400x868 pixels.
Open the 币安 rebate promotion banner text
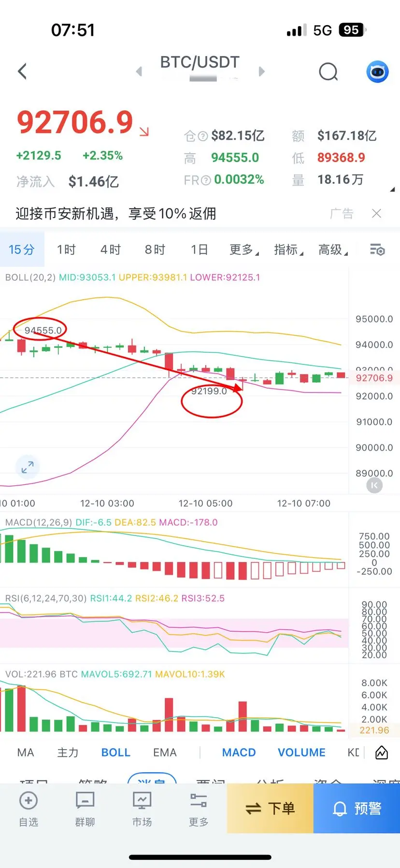coord(116,213)
